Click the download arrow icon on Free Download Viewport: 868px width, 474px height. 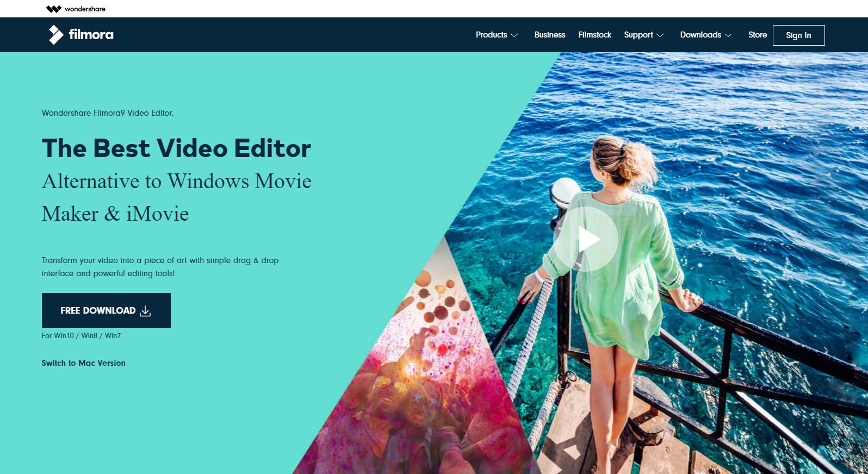[145, 311]
